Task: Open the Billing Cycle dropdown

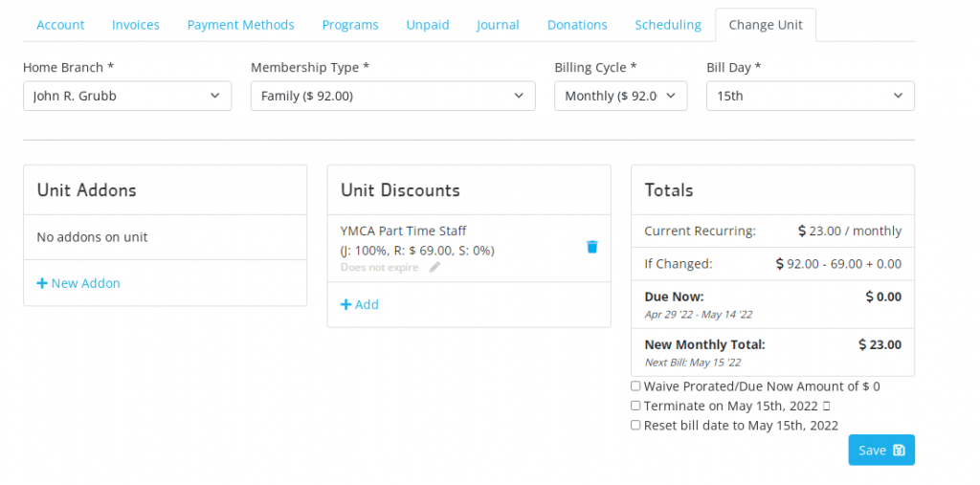Action: pos(620,97)
